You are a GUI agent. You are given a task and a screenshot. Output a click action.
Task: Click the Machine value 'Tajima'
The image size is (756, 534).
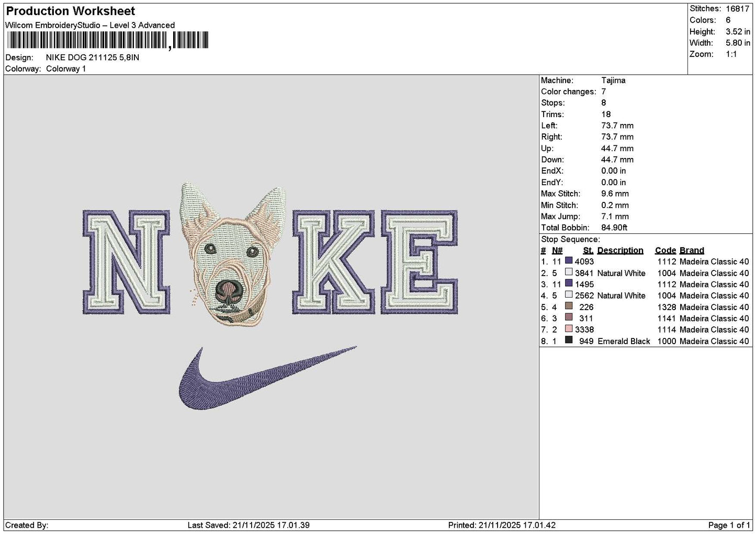pos(613,81)
